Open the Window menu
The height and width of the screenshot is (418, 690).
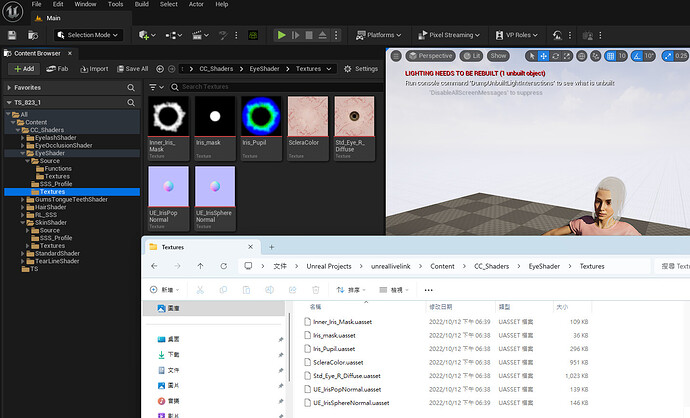coord(85,4)
